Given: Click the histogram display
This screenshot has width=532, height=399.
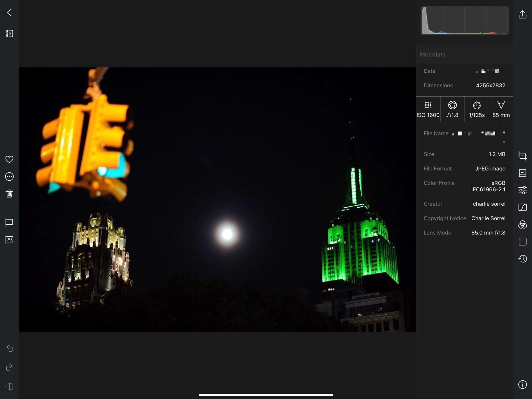Looking at the screenshot, I should 464,20.
